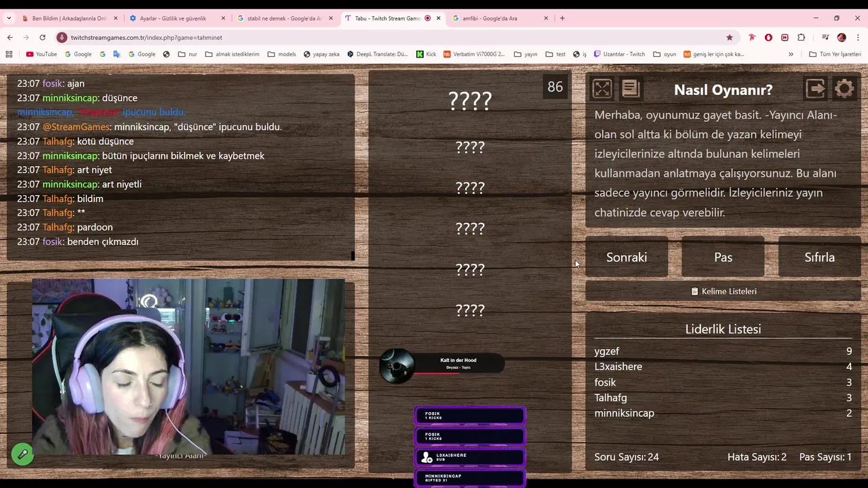The image size is (868, 488).
Task: Open the almak istediklerim bookmarks folder
Action: pos(232,54)
